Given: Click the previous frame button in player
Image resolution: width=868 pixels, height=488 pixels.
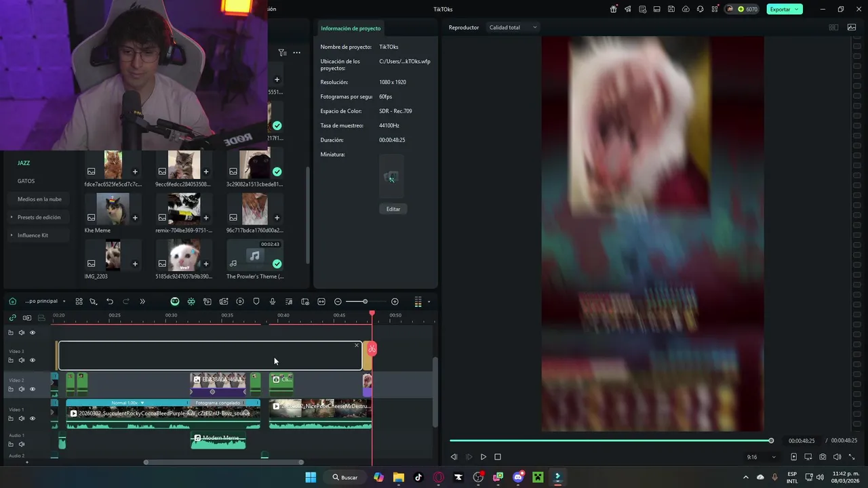Looking at the screenshot, I should [x=454, y=457].
